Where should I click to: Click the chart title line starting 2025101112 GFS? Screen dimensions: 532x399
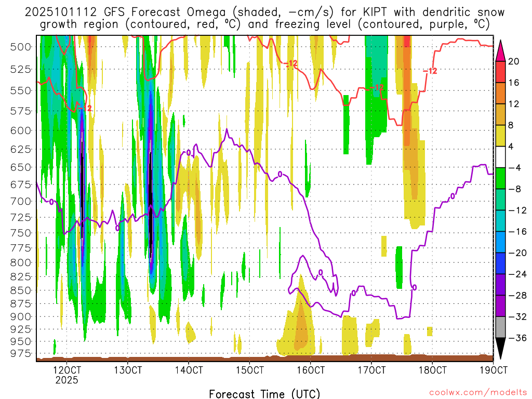(x=264, y=12)
